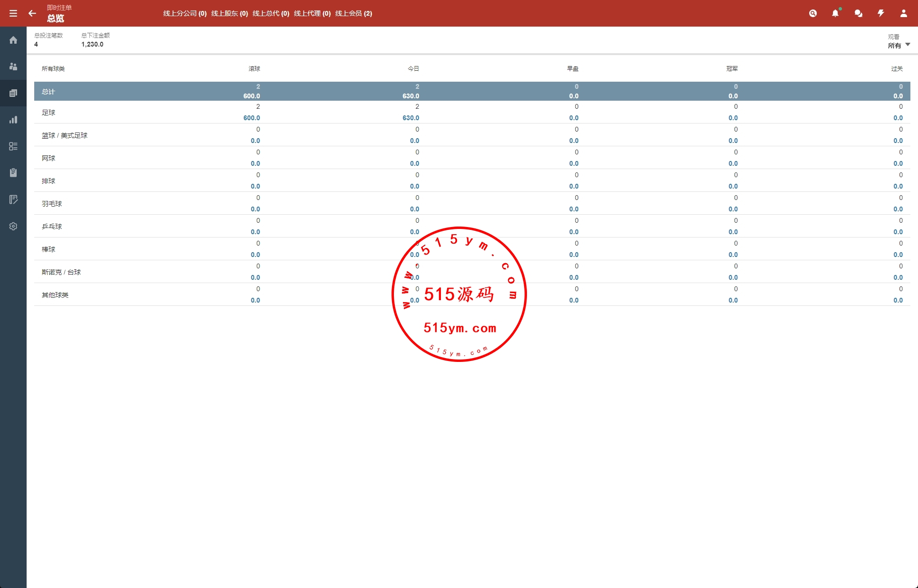Viewport: 918px width, 588px height.
Task: Open the hamburger menu icon
Action: 13,13
